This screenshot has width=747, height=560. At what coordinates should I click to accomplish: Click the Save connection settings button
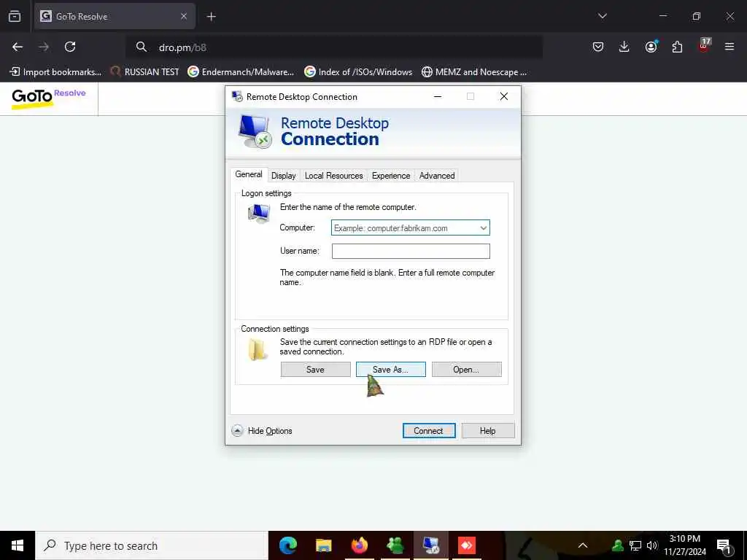[315, 370]
